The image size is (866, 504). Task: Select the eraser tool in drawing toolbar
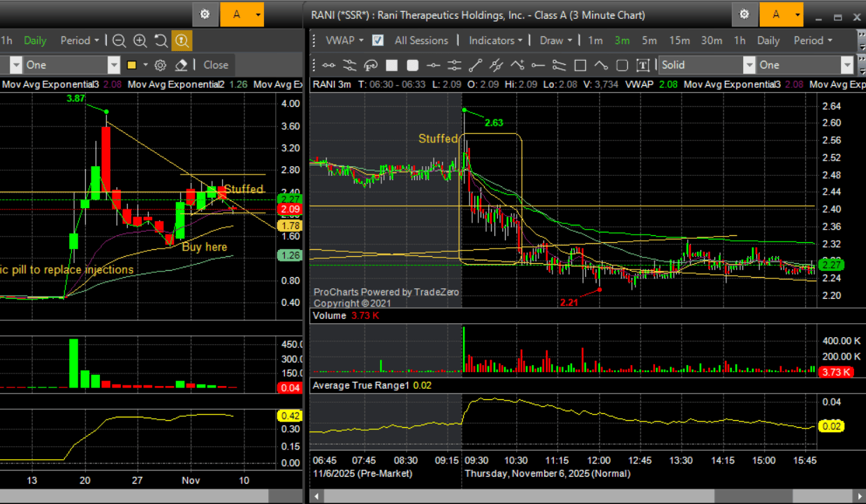point(181,65)
